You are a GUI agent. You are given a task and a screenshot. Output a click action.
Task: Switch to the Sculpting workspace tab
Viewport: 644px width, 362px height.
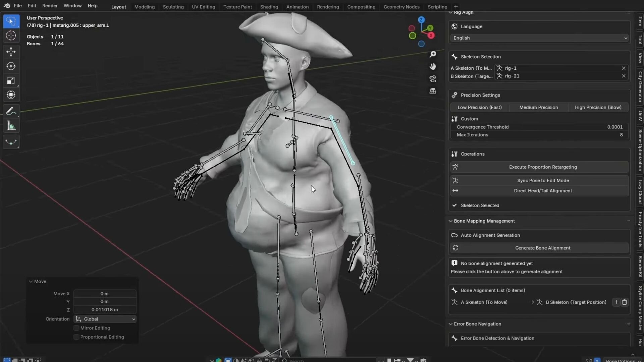point(173,7)
